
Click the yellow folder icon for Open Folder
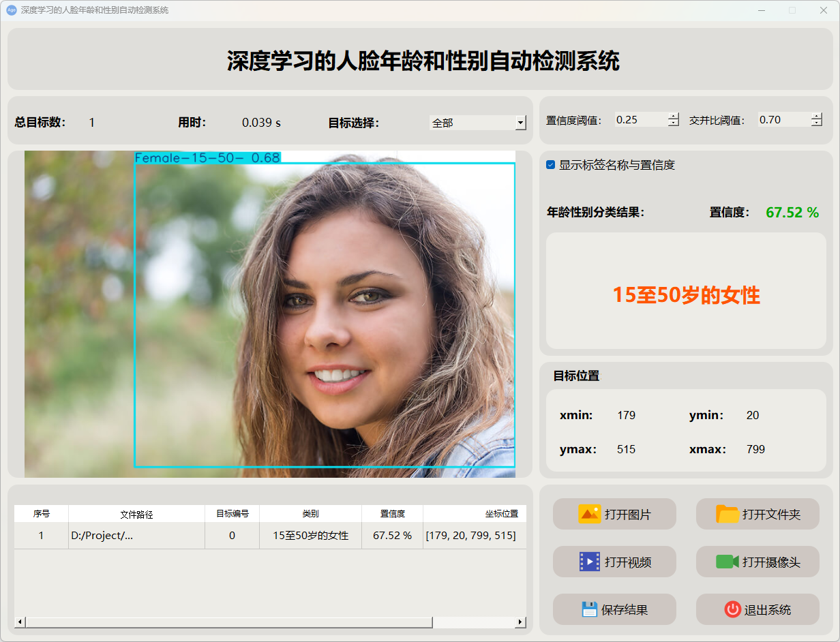pyautogui.click(x=727, y=514)
